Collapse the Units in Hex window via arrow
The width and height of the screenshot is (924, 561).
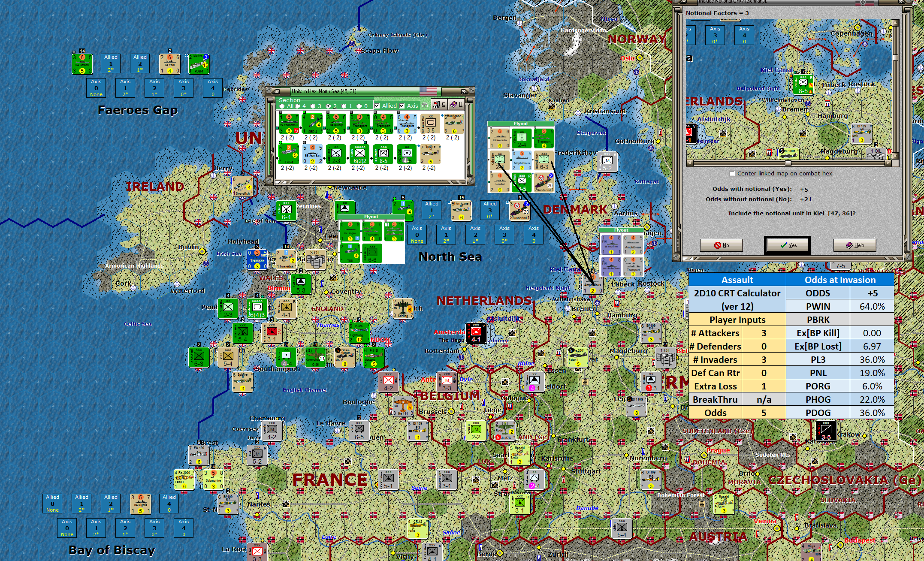pos(276,91)
